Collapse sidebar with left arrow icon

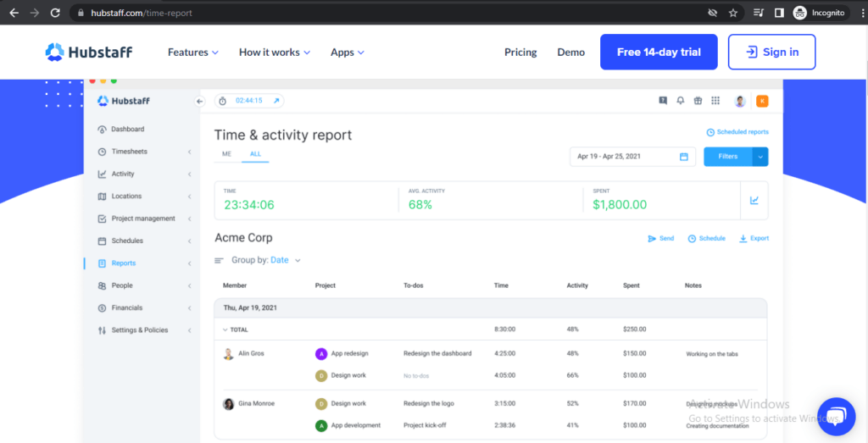(x=200, y=101)
